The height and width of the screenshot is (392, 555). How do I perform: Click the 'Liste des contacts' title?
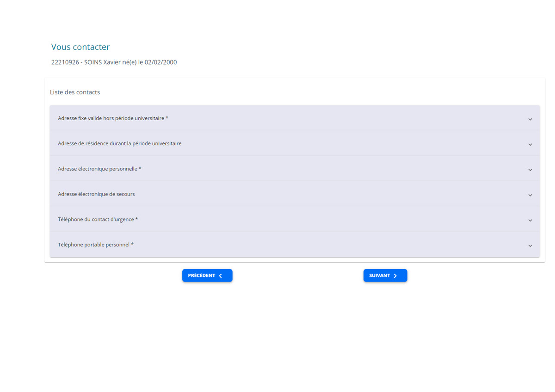[x=75, y=92]
